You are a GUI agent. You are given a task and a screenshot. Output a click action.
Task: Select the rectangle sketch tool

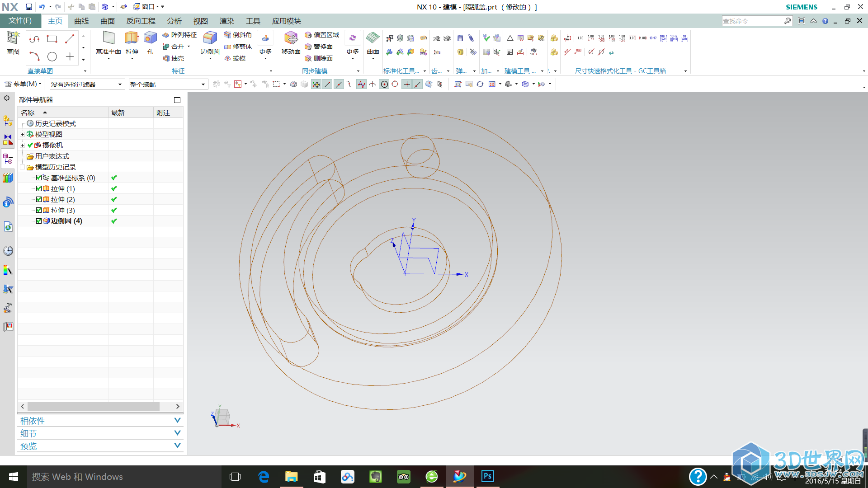pos(52,39)
